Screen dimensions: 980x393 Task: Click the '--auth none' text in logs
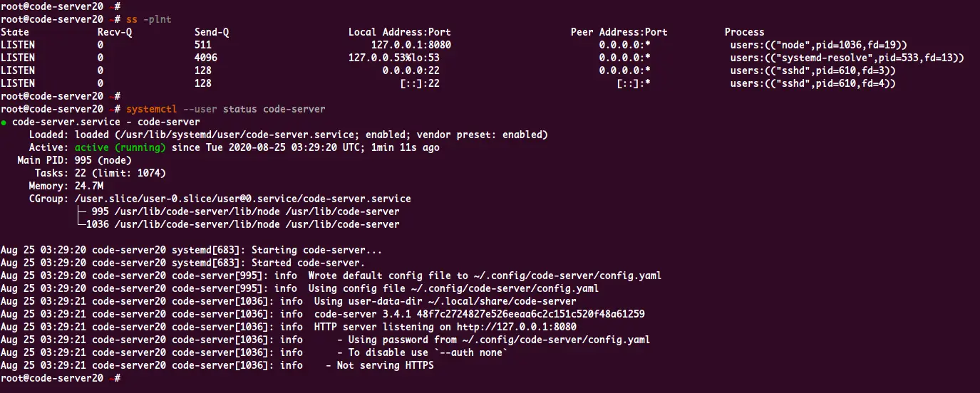point(474,352)
